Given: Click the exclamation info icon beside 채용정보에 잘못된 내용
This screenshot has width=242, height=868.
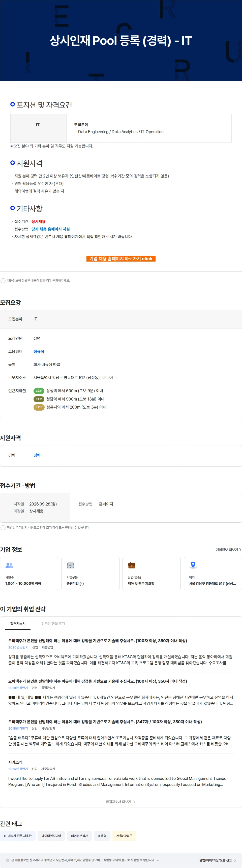Looking at the screenshot, I should click(x=3, y=280).
